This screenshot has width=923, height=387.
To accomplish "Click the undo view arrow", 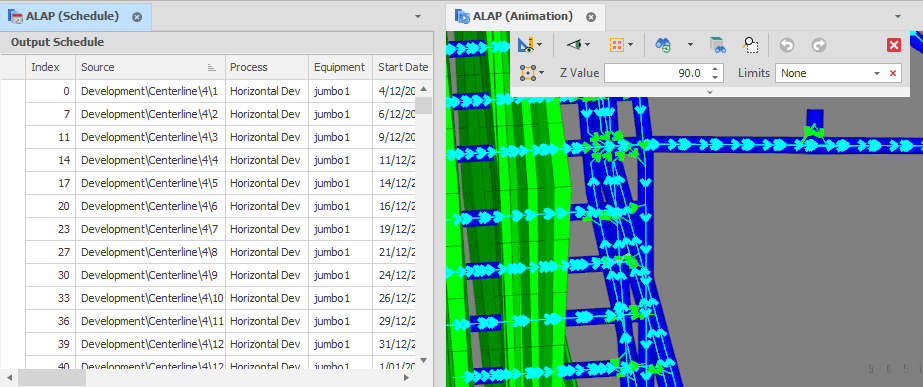I will pyautogui.click(x=786, y=45).
